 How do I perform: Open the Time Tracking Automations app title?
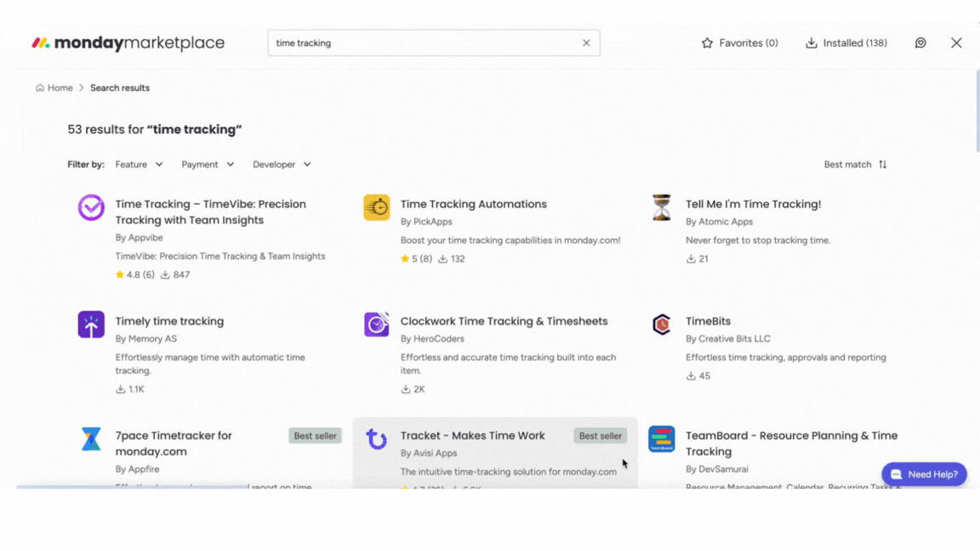coord(474,204)
